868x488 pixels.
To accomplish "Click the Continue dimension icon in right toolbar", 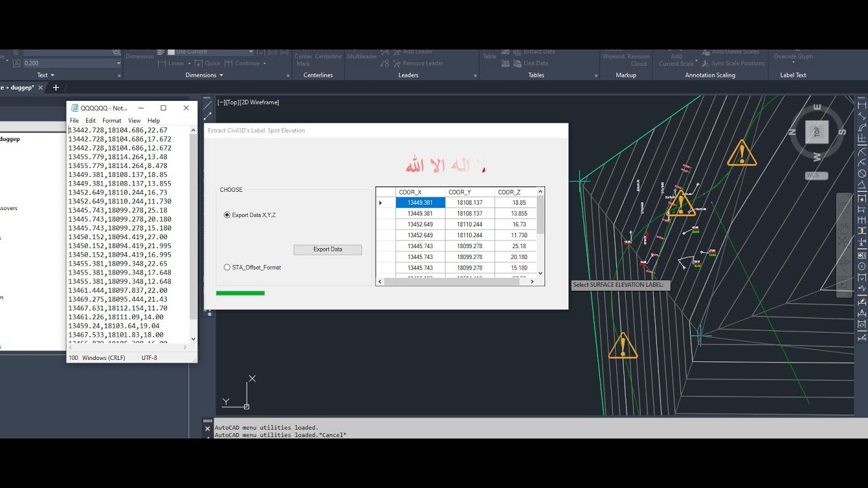I will [862, 220].
